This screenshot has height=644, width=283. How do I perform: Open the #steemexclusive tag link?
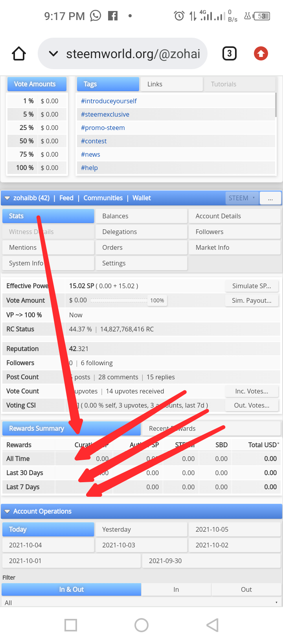tap(105, 114)
